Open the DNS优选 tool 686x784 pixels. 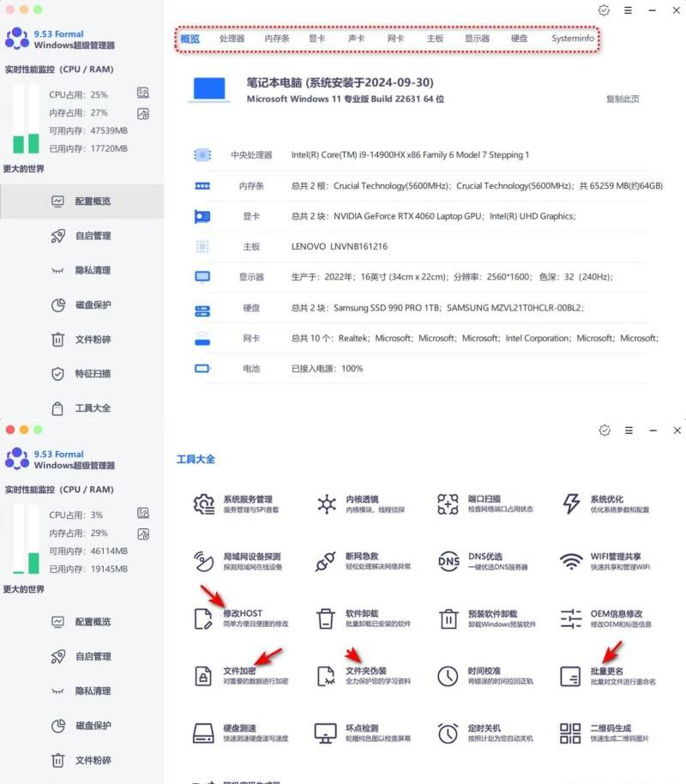(448, 561)
